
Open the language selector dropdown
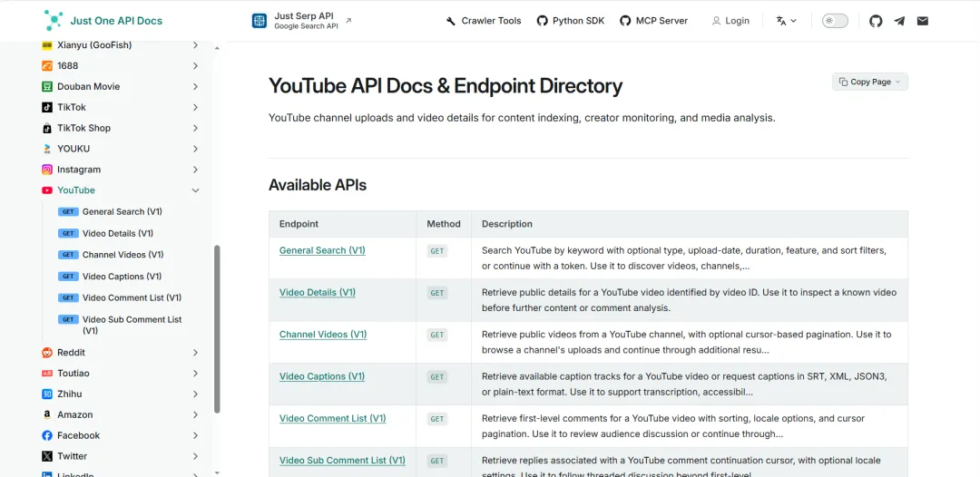(x=786, y=21)
